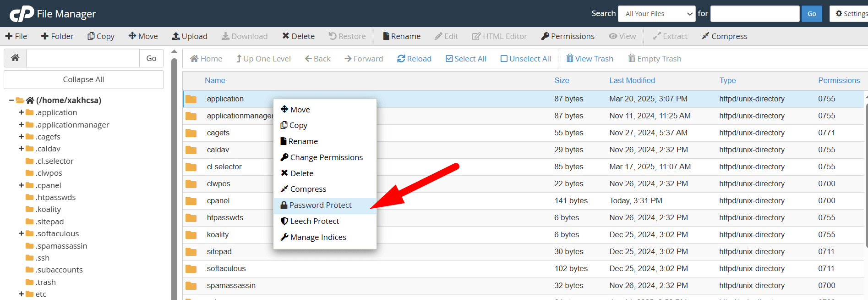Sort by Last Modified column header
Viewport: 868px width, 300px height.
(x=632, y=80)
